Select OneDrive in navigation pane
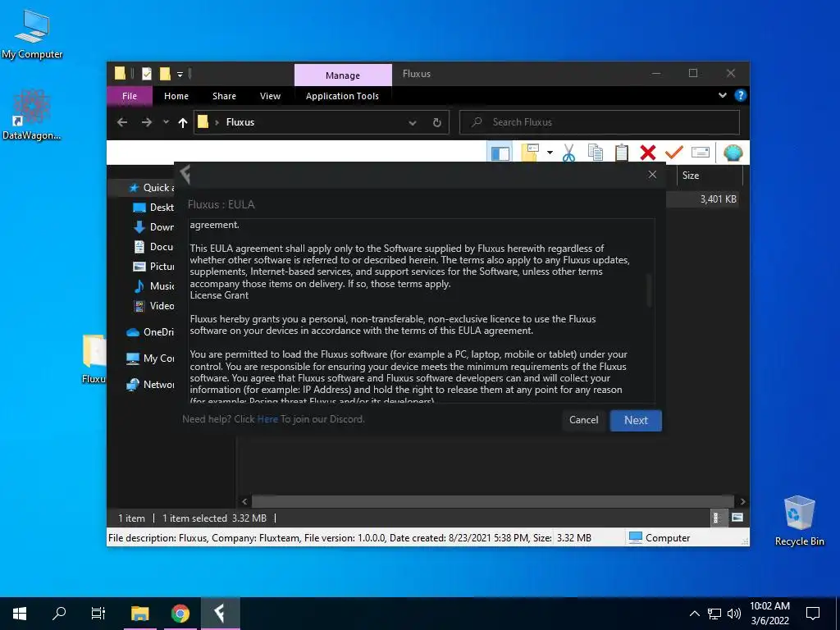The image size is (840, 630). click(x=151, y=332)
